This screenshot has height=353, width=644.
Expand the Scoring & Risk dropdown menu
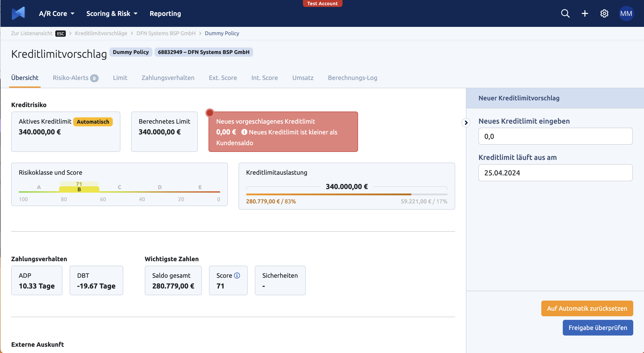tap(112, 13)
